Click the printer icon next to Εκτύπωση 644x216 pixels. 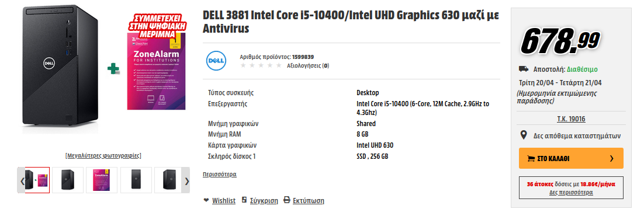287,200
